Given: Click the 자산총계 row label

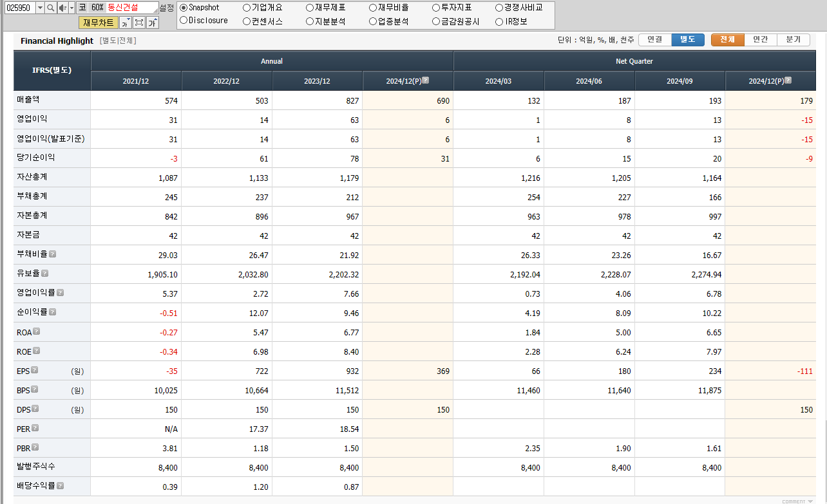Looking at the screenshot, I should point(32,177).
